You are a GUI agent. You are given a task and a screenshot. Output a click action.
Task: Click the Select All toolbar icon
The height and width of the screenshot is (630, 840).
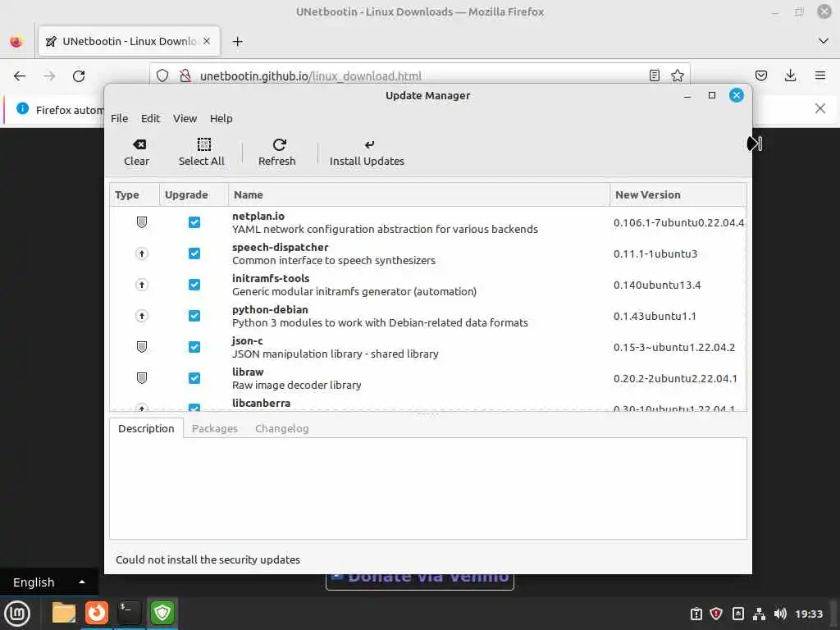(x=204, y=144)
